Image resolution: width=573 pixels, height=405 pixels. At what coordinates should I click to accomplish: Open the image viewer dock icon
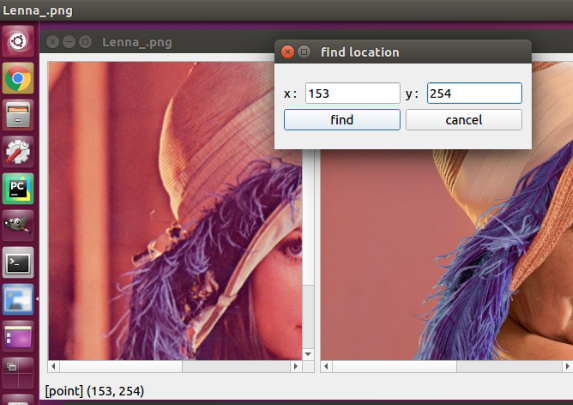(x=18, y=299)
